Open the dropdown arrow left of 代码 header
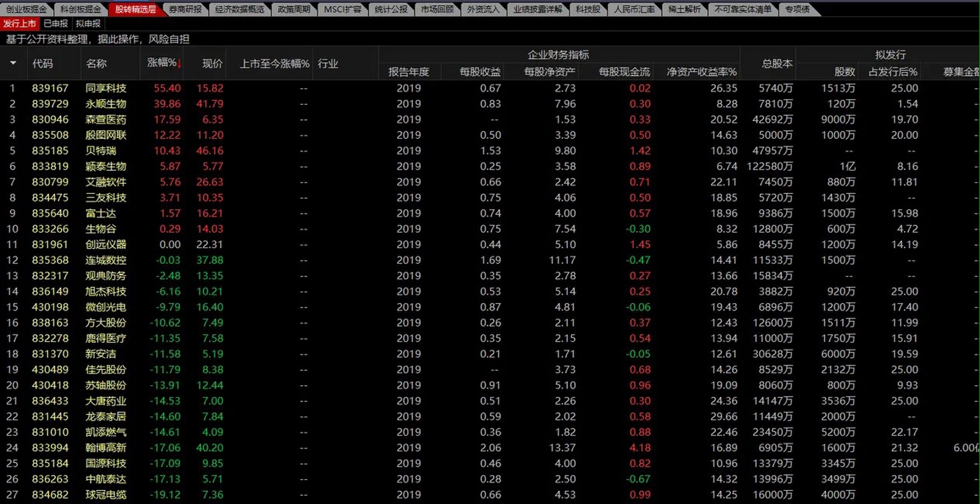Screen dimensions: 980x504 tap(13, 63)
